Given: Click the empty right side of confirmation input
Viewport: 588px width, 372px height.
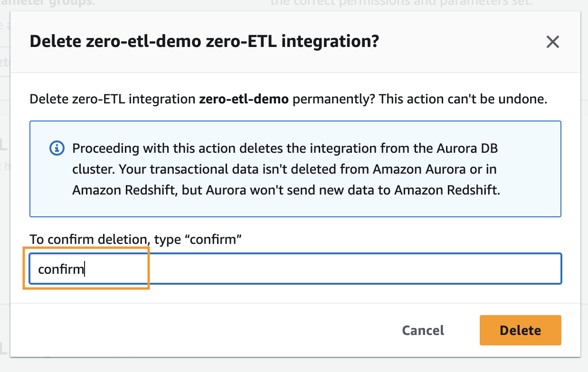Looking at the screenshot, I should coord(380,269).
